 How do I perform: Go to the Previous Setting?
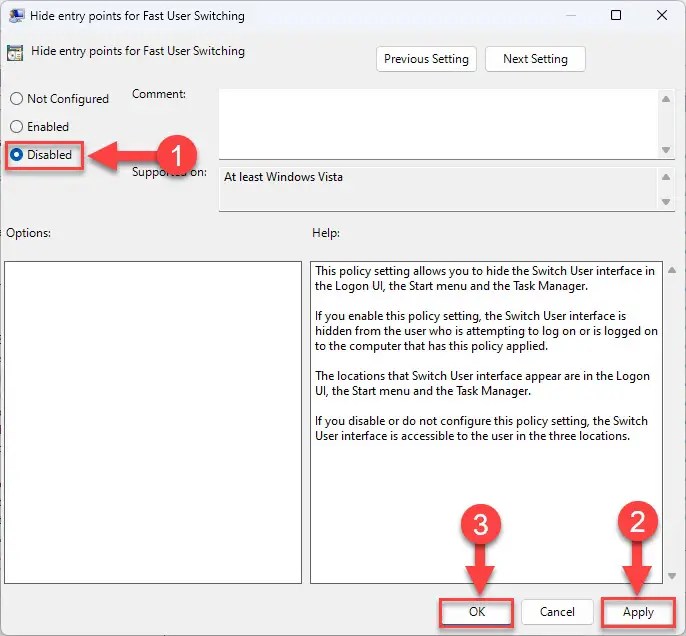(x=426, y=59)
